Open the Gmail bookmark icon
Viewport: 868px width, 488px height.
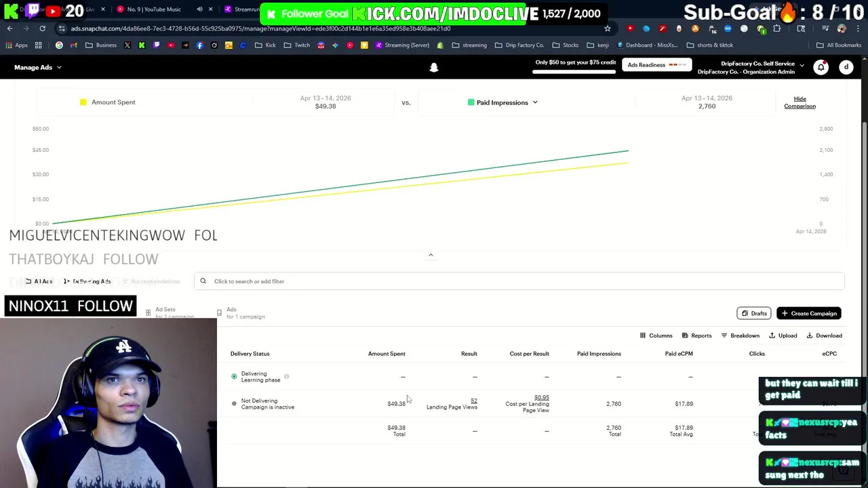pyautogui.click(x=74, y=45)
